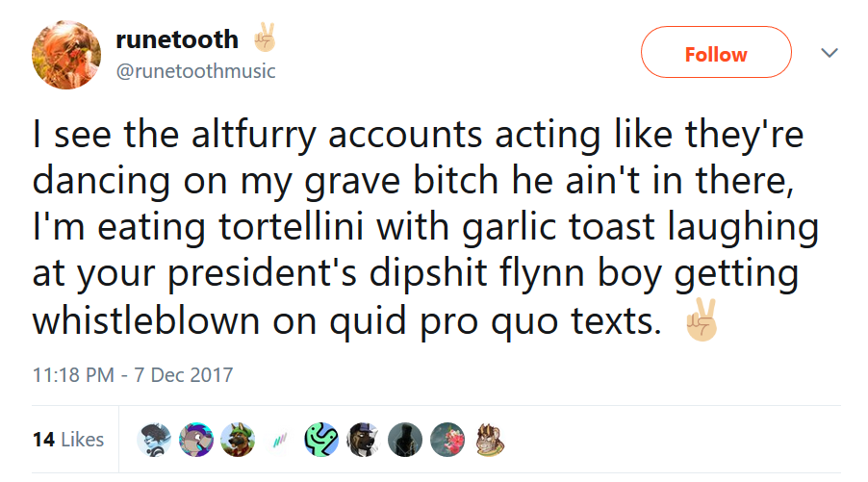
Task: Open the blue-haired character liker avatar
Action: (x=154, y=440)
